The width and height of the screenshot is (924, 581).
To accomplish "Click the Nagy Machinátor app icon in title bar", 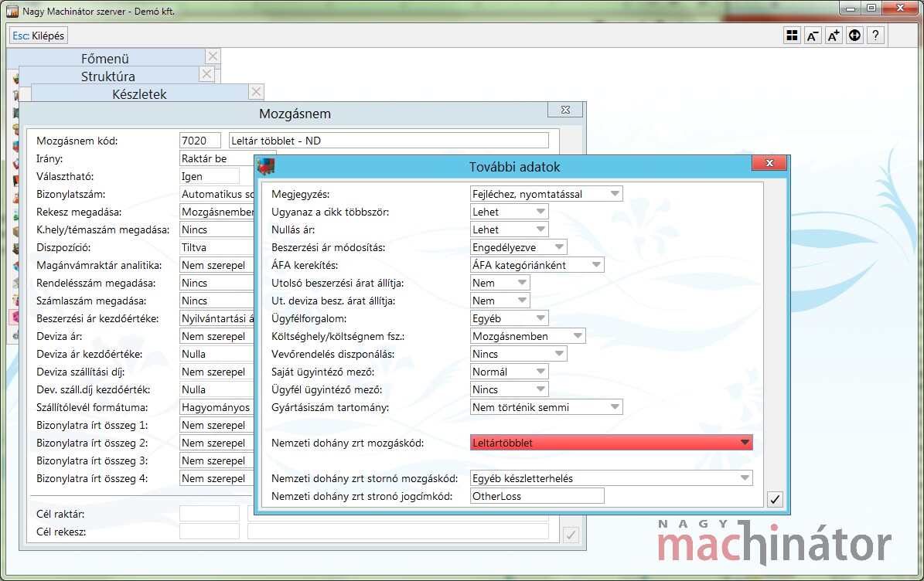I will point(12,11).
